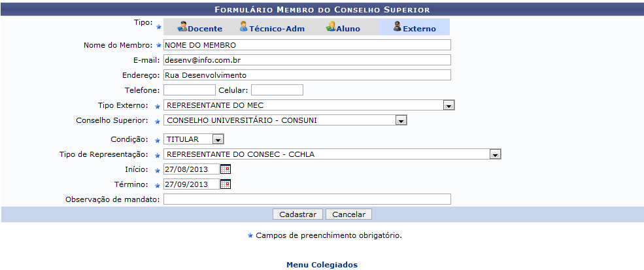Click the Técnico-Adm person icon
The width and height of the screenshot is (644, 270).
tap(243, 27)
